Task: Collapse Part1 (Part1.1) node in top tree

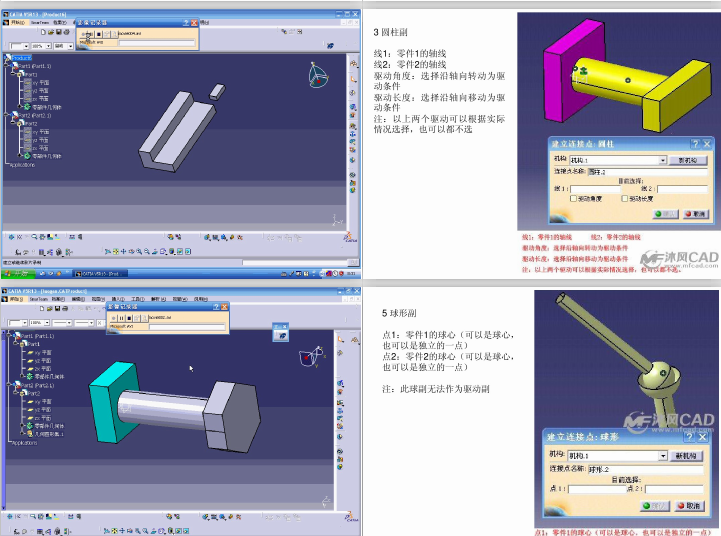Action: [8, 66]
